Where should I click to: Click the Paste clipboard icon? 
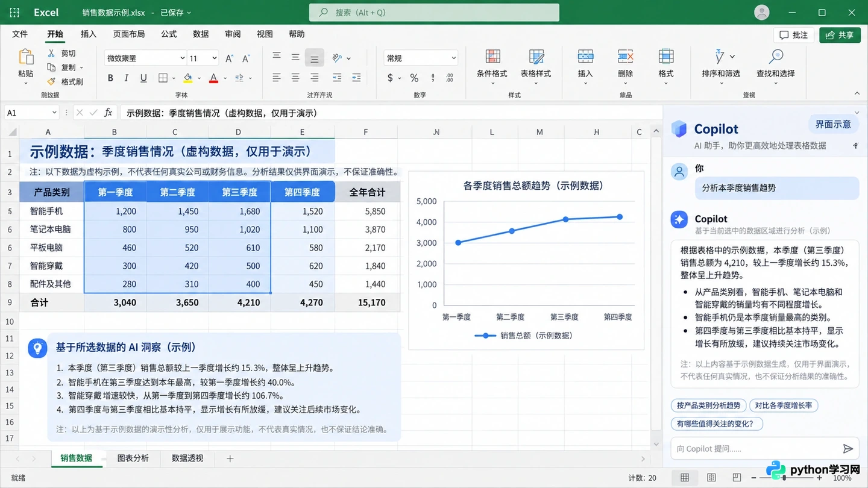coord(26,57)
